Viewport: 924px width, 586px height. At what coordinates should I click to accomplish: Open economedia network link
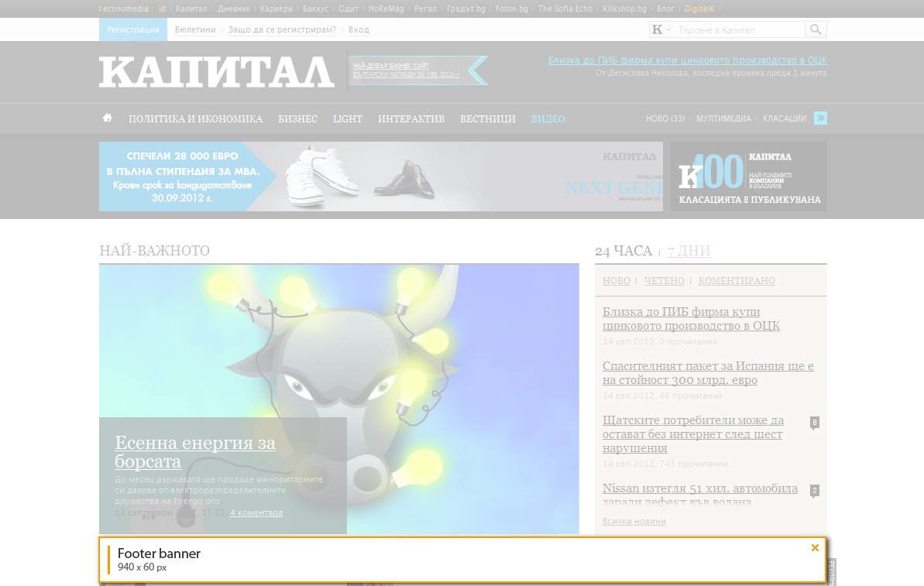(124, 9)
